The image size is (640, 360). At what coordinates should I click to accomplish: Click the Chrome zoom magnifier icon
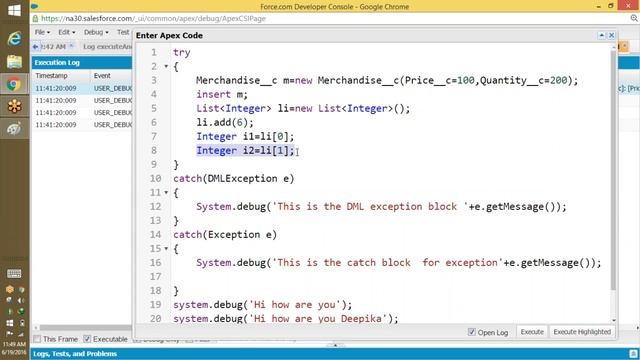[x=634, y=18]
